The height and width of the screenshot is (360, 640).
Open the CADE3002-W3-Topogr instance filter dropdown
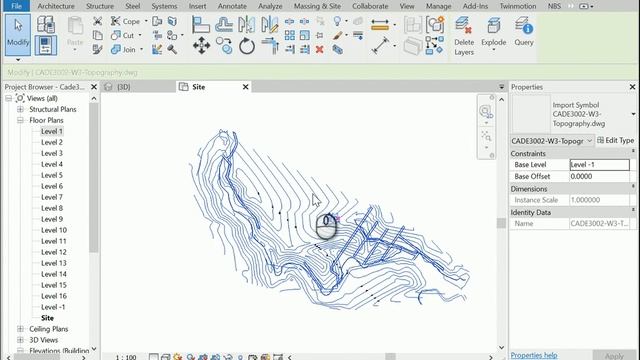tap(552, 141)
